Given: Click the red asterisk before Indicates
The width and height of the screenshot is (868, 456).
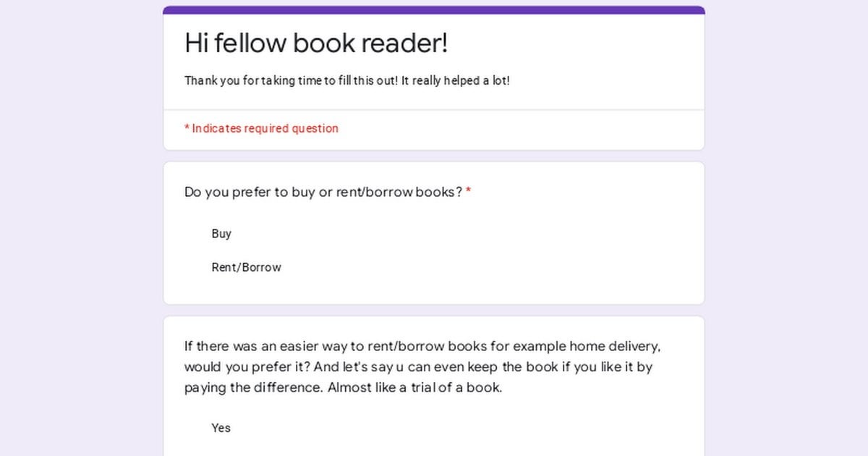Looking at the screenshot, I should (187, 128).
